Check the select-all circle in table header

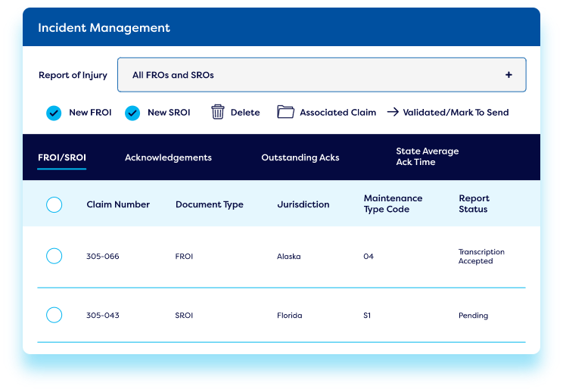(x=54, y=204)
